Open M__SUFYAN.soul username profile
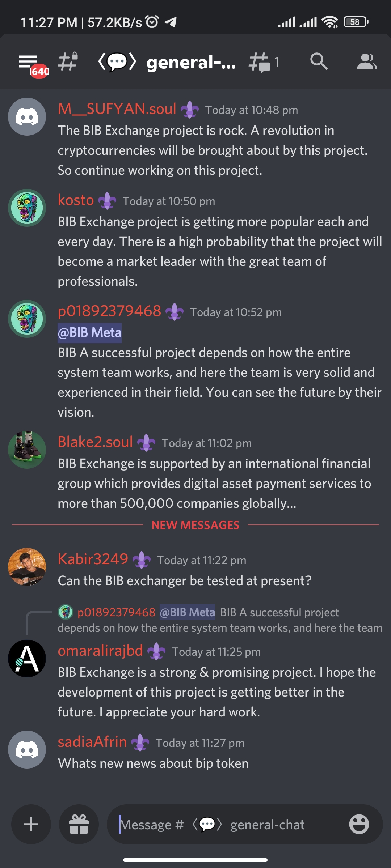The width and height of the screenshot is (391, 868). pos(117,109)
